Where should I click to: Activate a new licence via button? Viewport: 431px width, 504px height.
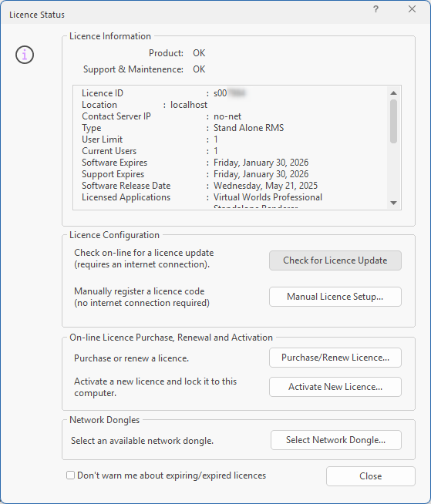pyautogui.click(x=335, y=387)
